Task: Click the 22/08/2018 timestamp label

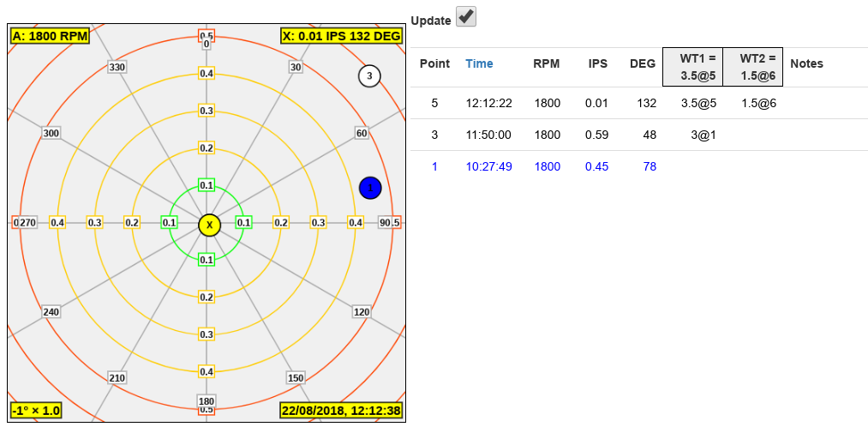Action: click(342, 411)
